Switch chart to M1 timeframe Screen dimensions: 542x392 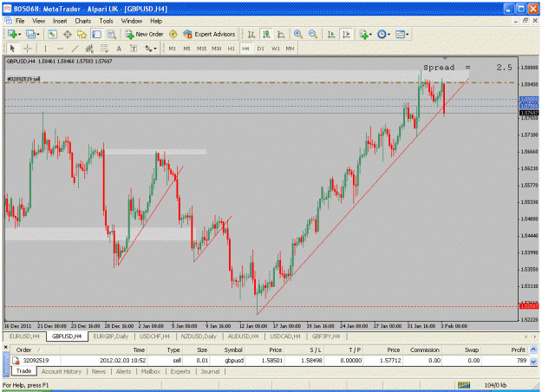click(x=173, y=49)
